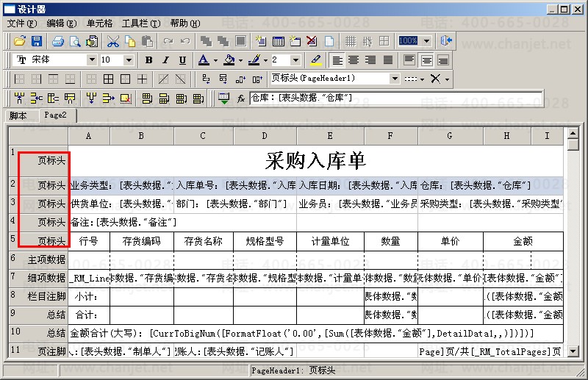588x380 pixels.
Task: Toggle italic formatting
Action: 165,60
